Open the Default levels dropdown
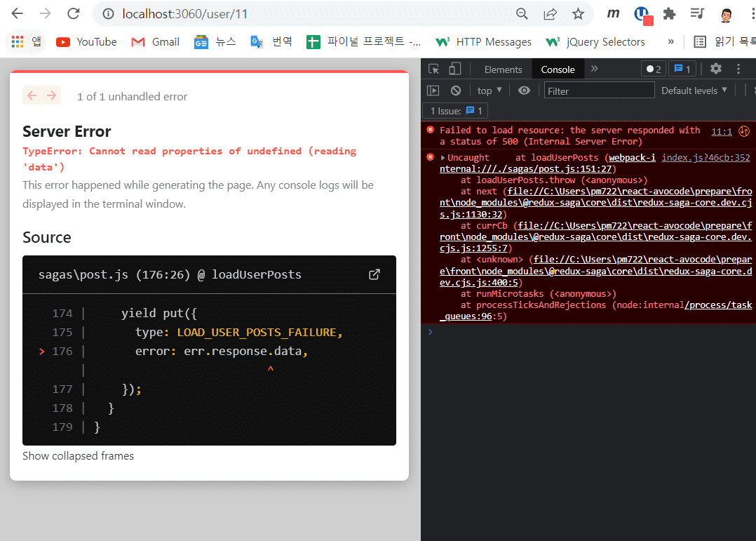The image size is (756, 541). pyautogui.click(x=694, y=91)
